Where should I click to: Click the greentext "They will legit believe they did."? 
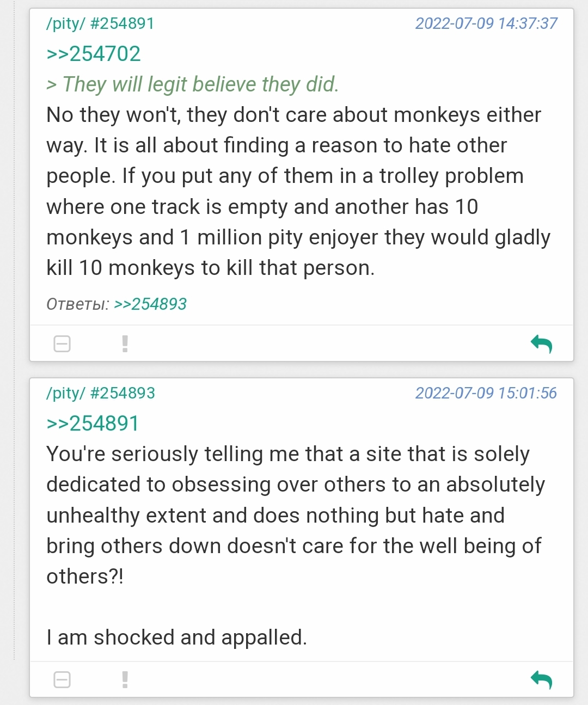tap(200, 84)
